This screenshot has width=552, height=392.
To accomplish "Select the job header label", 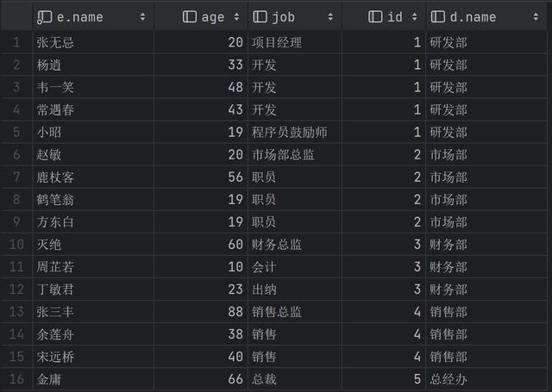I will 284,17.
